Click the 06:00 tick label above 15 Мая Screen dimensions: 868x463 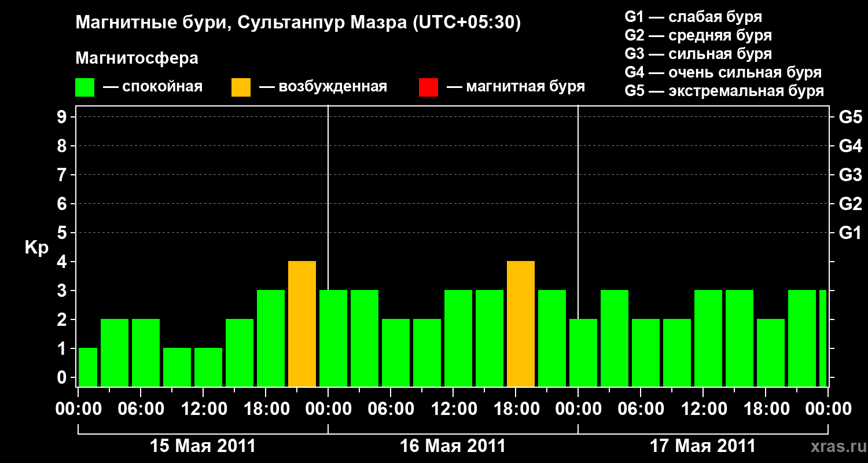(x=141, y=409)
